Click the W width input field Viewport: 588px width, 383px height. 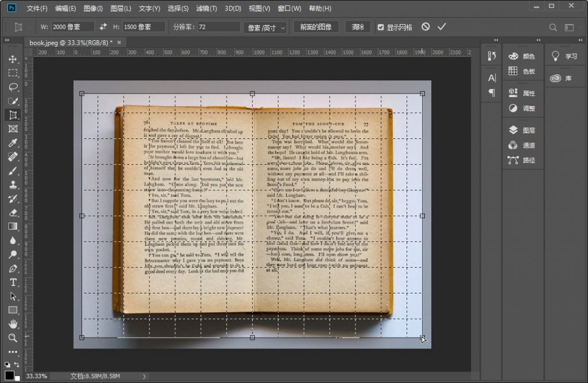click(x=72, y=27)
